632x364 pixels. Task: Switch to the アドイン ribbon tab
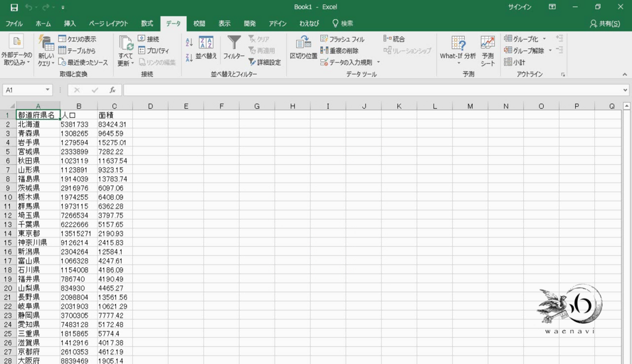pyautogui.click(x=277, y=23)
